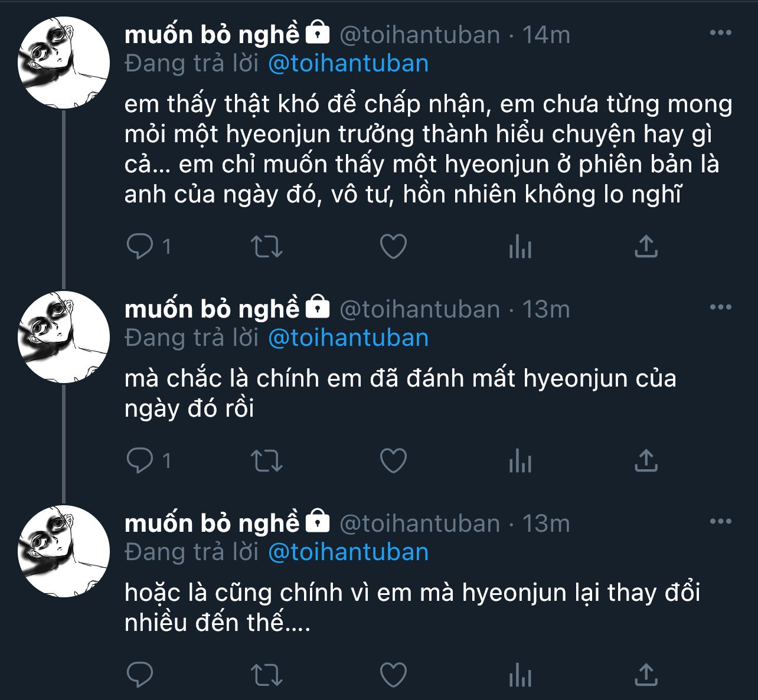The width and height of the screenshot is (758, 700).
Task: Share the second tweet in thread
Action: (x=646, y=460)
